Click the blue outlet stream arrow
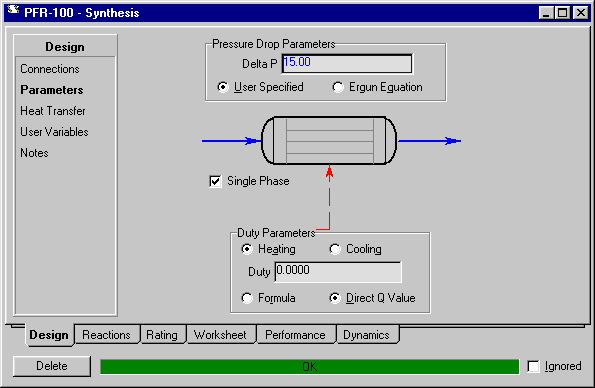Screen dimensions: 595x388 pyautogui.click(x=429, y=141)
